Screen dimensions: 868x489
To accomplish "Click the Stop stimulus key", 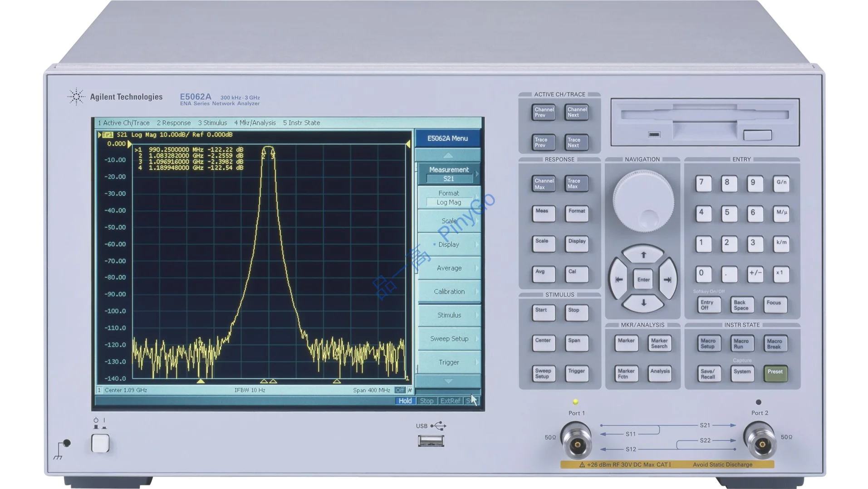I will [577, 313].
